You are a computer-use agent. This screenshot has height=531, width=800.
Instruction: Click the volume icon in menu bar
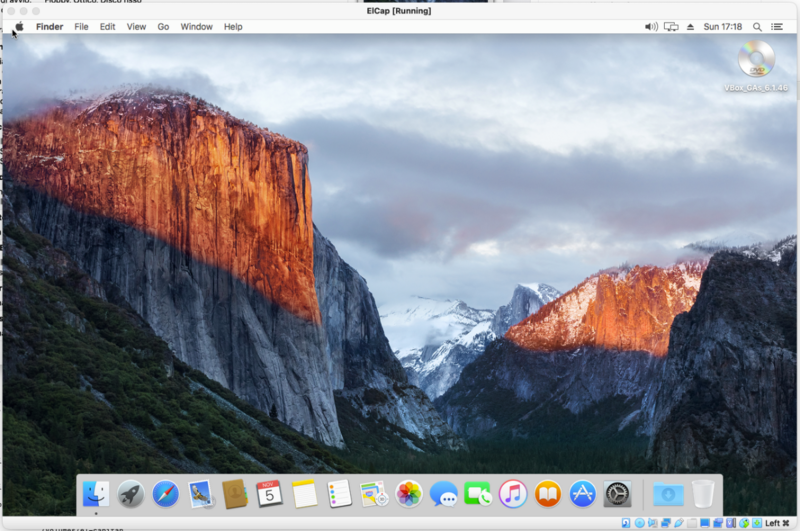(651, 27)
